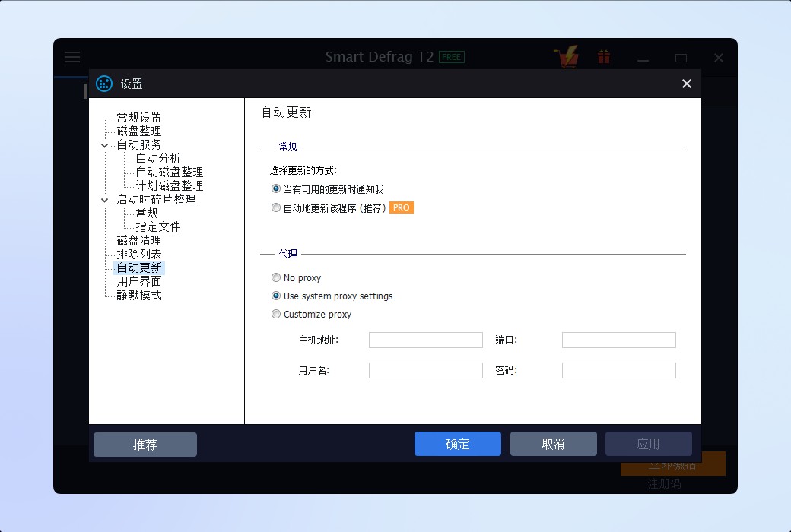Open the gift box icon
The height and width of the screenshot is (532, 791).
(x=603, y=57)
